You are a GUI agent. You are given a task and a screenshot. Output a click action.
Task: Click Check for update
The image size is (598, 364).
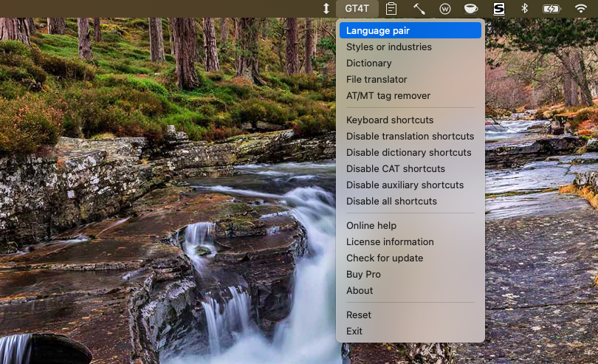(385, 258)
